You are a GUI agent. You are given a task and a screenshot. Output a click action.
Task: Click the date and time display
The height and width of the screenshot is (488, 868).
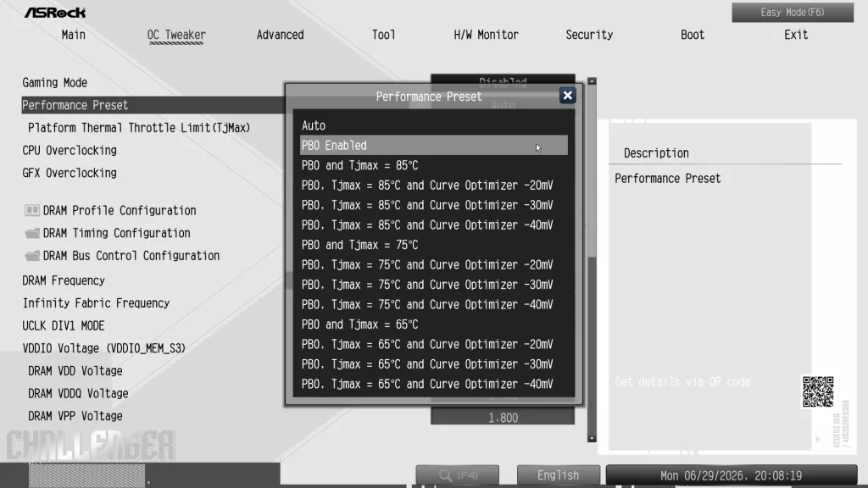732,475
